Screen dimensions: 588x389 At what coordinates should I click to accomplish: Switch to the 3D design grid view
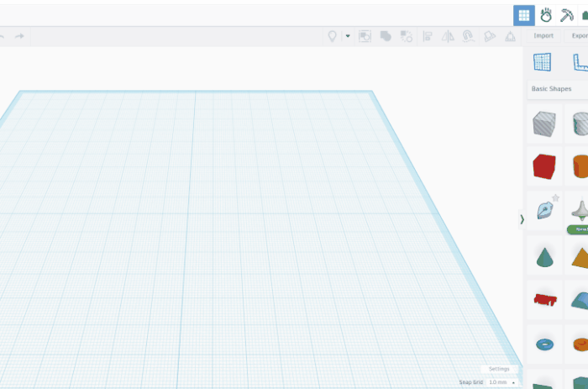523,15
